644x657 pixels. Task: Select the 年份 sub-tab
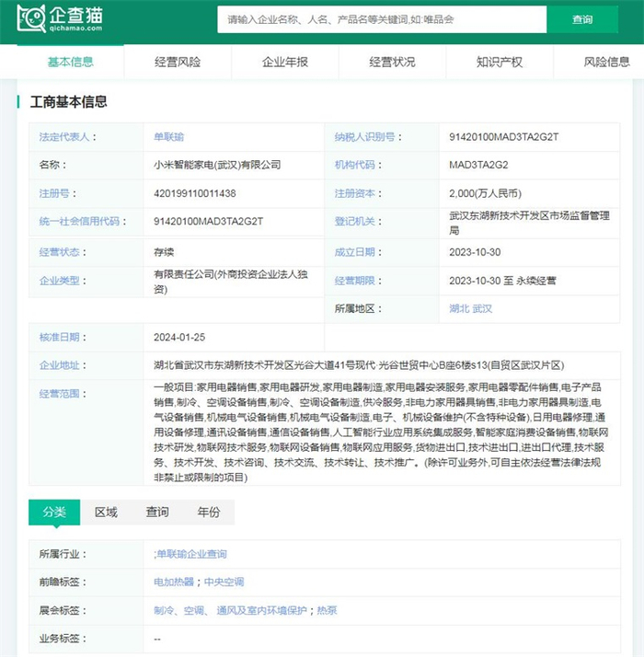pyautogui.click(x=209, y=512)
